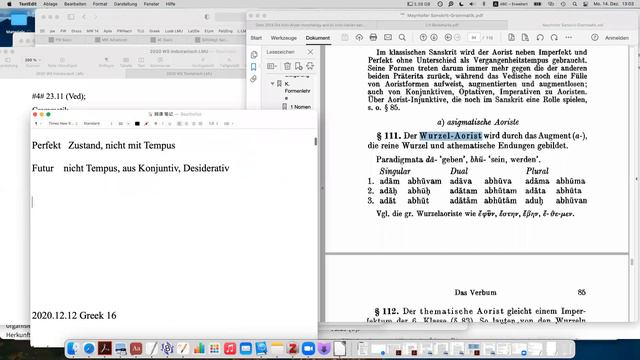Open the Fenster menu
The image size is (640, 360).
click(151, 4)
